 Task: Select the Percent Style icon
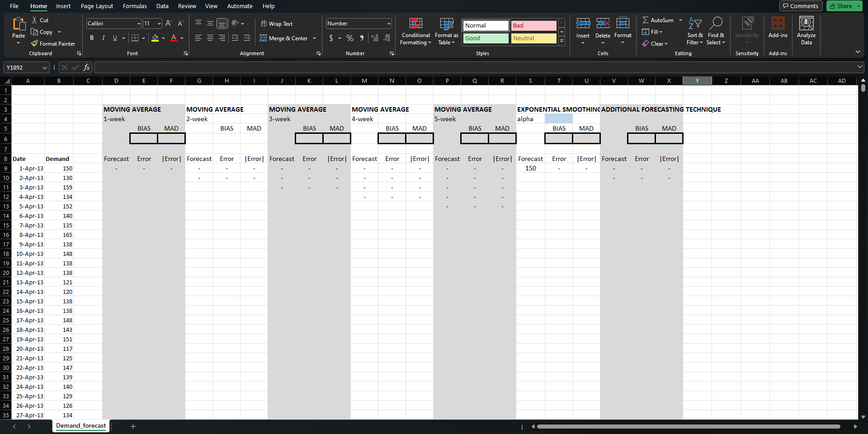pyautogui.click(x=349, y=38)
